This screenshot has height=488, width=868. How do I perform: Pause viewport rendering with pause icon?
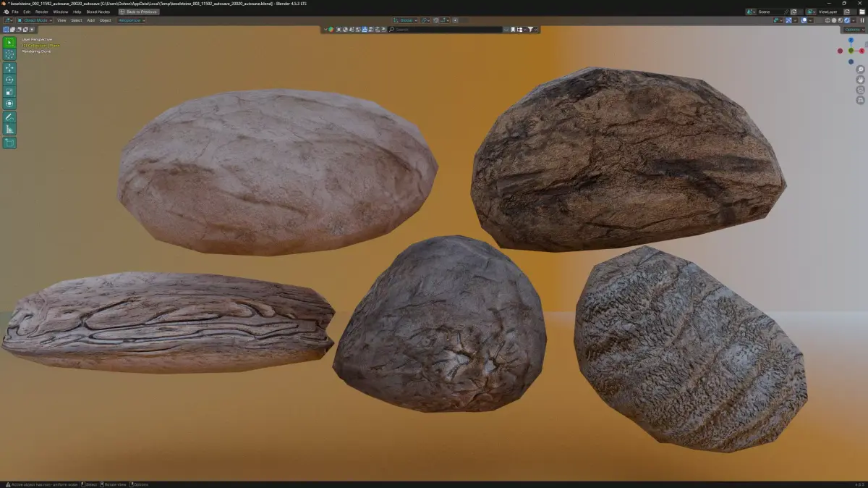pyautogui.click(x=861, y=20)
